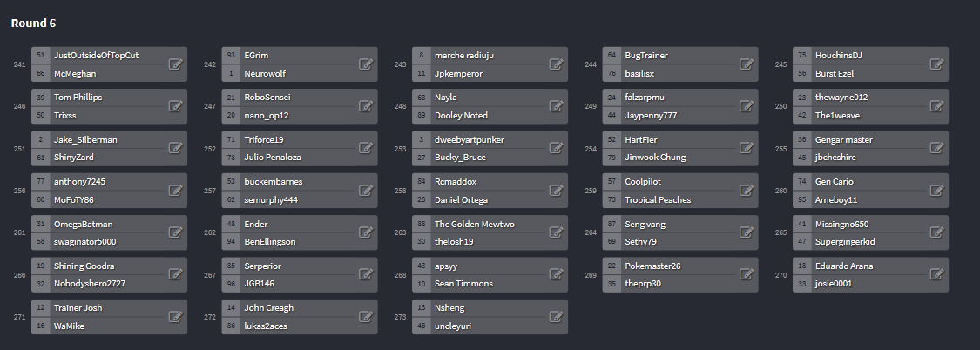Edit match 245 HouchinsDJ vs Burst Ezel
The height and width of the screenshot is (350, 980).
pyautogui.click(x=936, y=64)
